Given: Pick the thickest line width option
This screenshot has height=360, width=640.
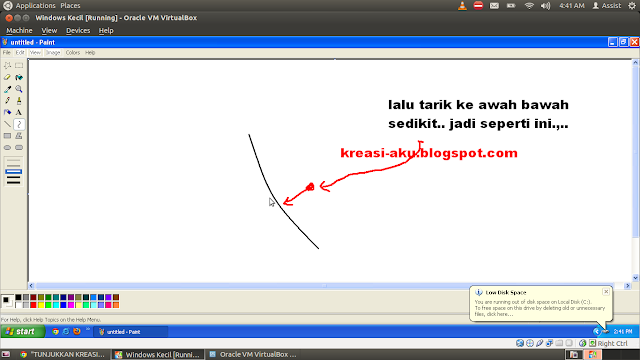Looking at the screenshot, I should (x=13, y=182).
